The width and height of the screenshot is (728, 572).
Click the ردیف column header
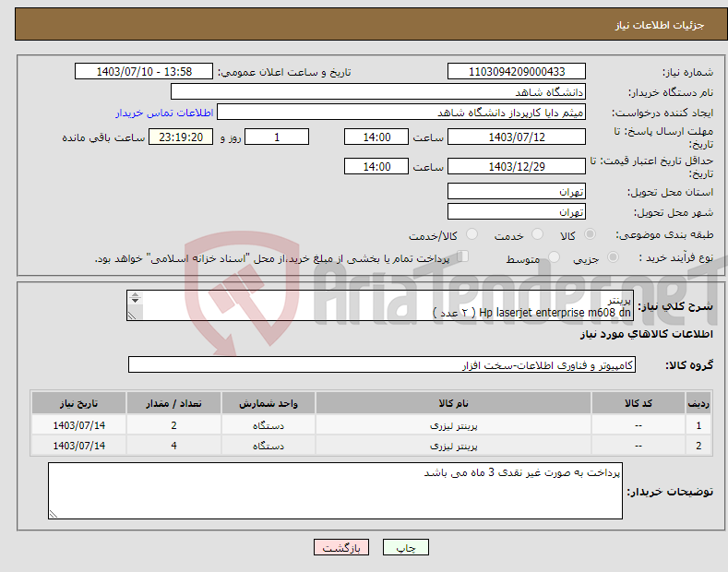698,403
